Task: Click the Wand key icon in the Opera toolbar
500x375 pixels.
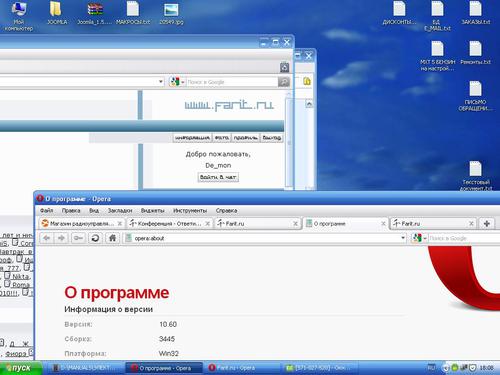Action: [78, 238]
